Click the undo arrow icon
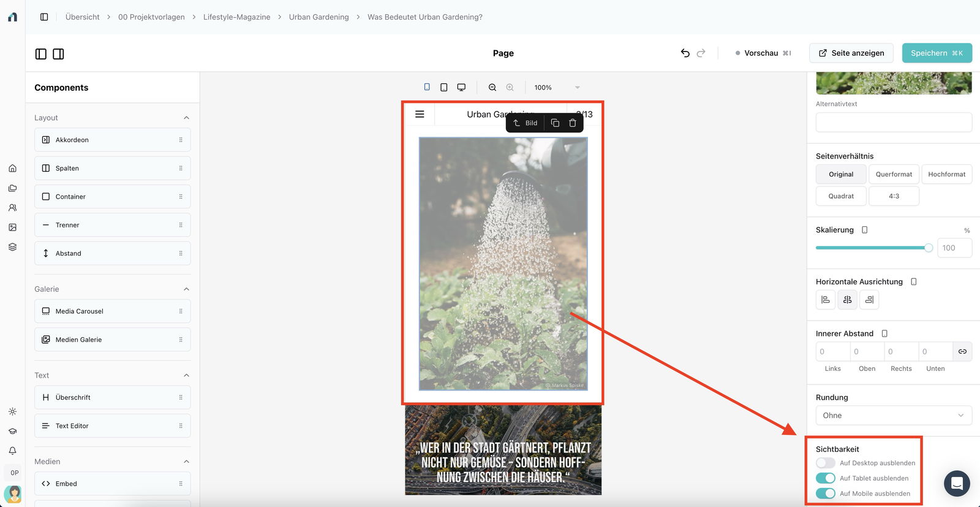The width and height of the screenshot is (980, 507). [685, 53]
